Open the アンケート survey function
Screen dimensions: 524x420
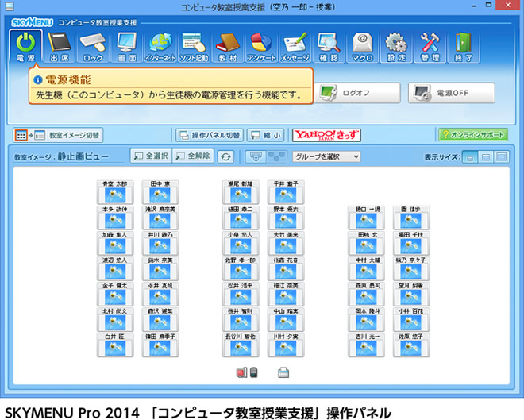point(261,46)
